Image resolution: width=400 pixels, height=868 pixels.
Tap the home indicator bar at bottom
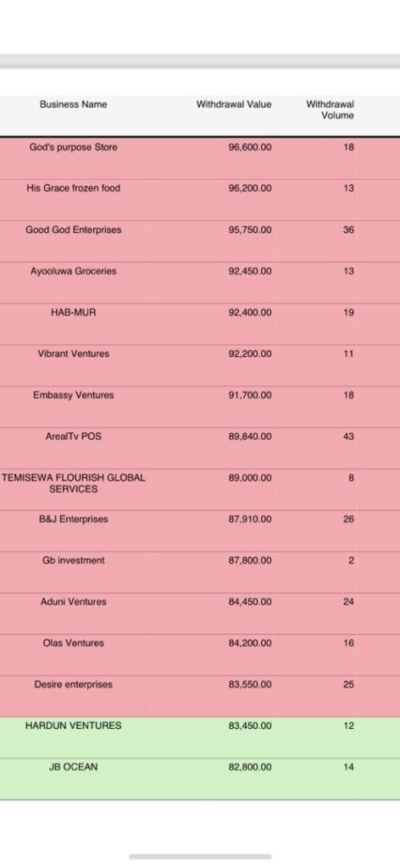point(200,856)
